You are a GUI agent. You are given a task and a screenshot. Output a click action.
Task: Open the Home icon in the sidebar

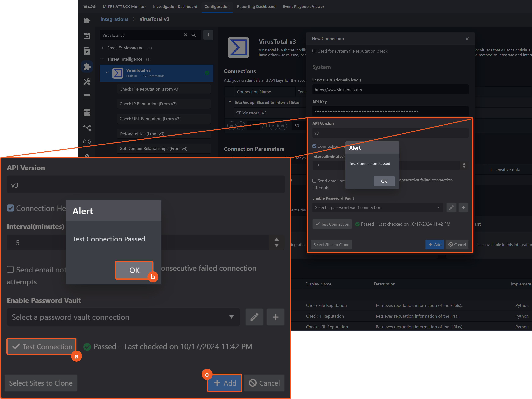point(87,21)
